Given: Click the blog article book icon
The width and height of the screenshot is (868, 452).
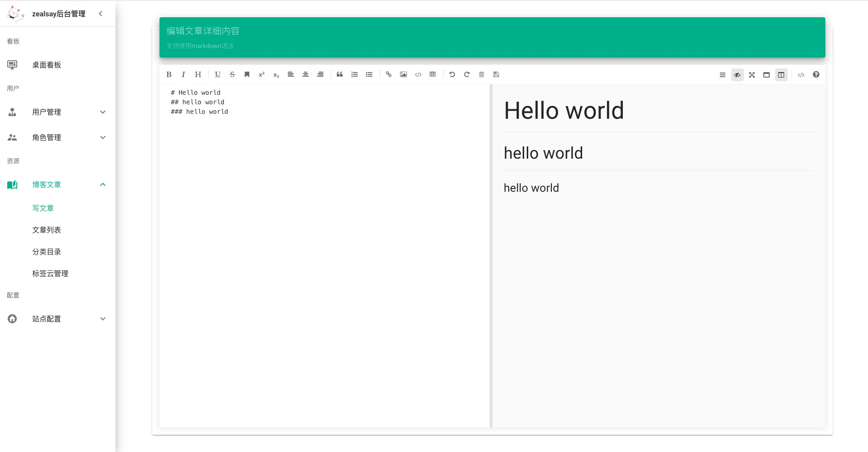Looking at the screenshot, I should coord(12,185).
